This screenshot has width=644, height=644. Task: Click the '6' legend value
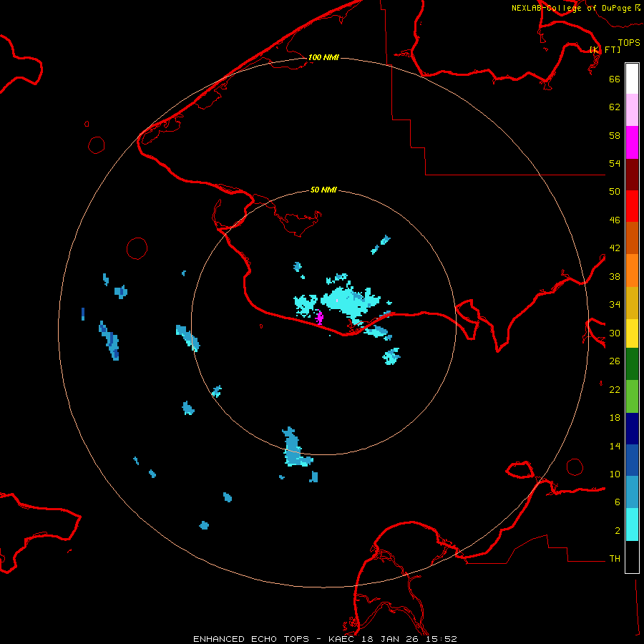pos(618,502)
